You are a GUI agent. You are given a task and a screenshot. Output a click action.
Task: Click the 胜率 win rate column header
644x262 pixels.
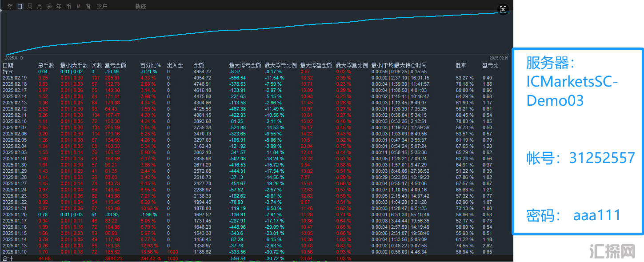pos(461,65)
